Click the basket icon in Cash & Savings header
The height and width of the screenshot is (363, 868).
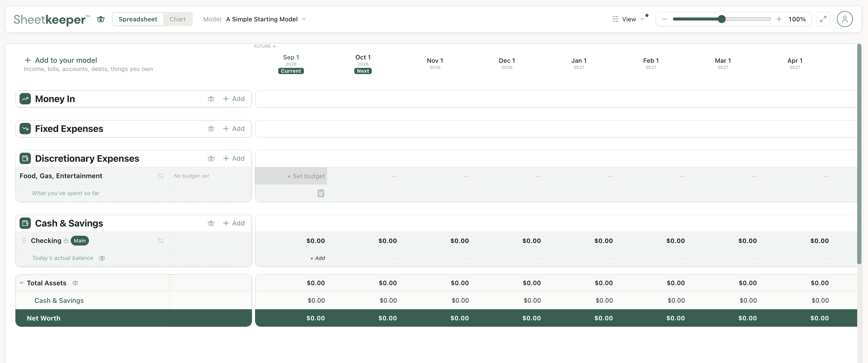(x=211, y=223)
